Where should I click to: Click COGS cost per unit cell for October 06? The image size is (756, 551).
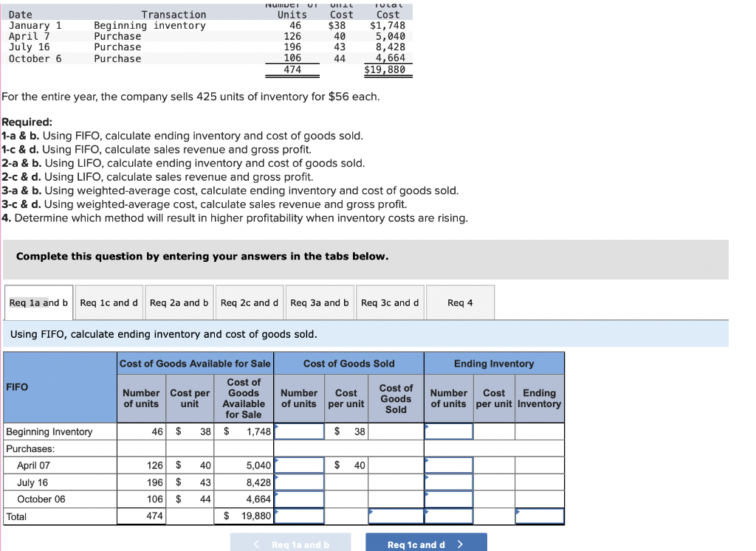[346, 499]
